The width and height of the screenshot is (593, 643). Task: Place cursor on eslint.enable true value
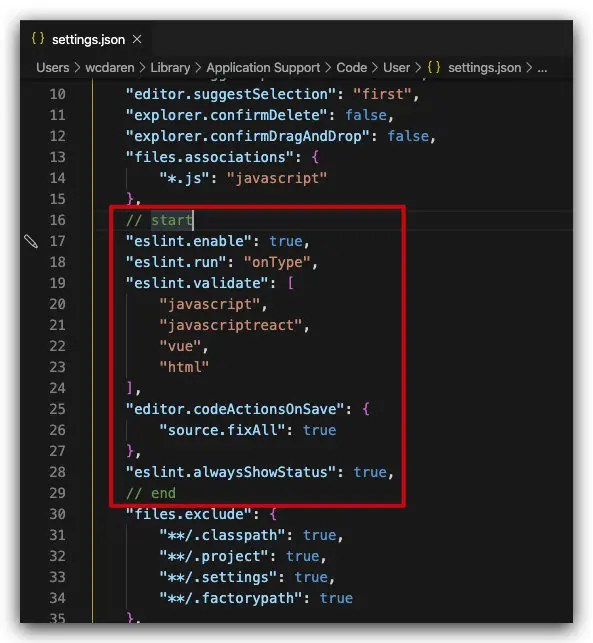[285, 241]
